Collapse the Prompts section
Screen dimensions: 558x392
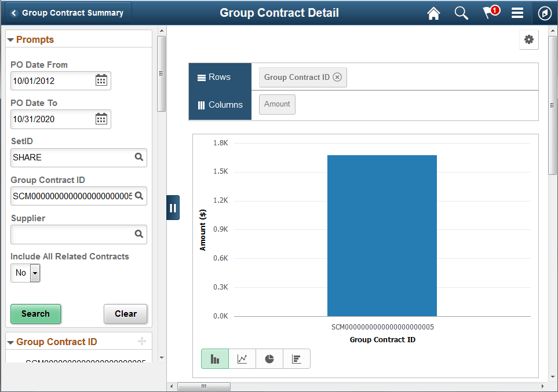click(x=10, y=39)
